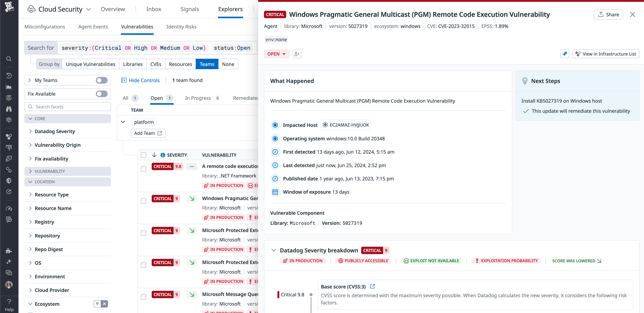Switch to the Identity Risks tab
This screenshot has height=313, width=644.
pos(181,27)
